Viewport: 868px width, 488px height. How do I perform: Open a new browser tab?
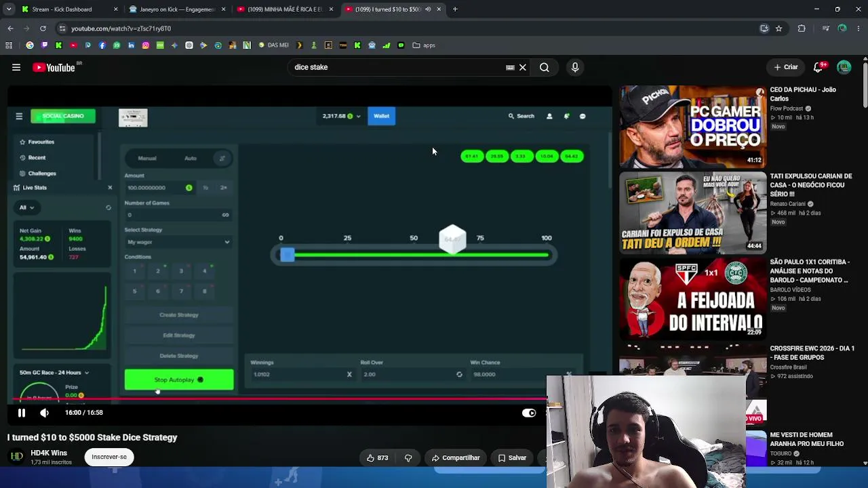pyautogui.click(x=455, y=9)
